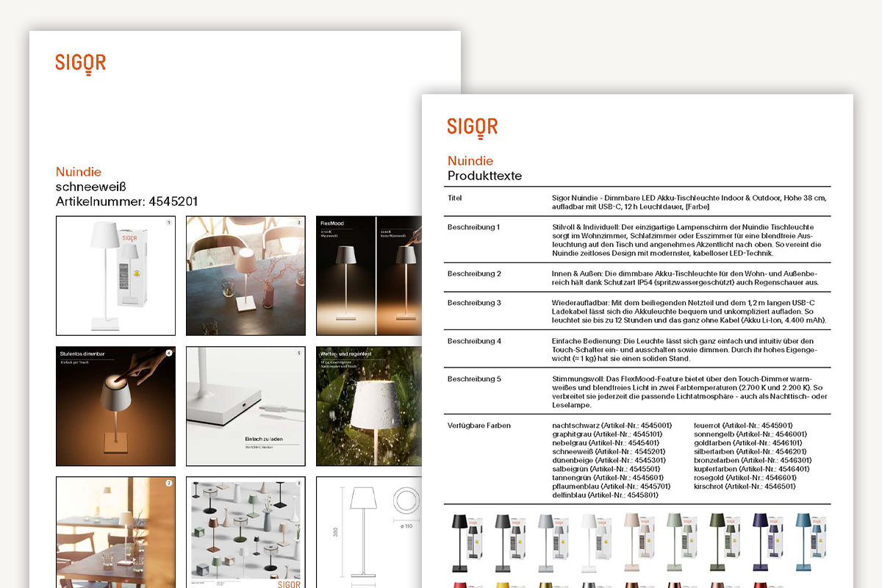Screen dimensions: 882x588
Task: Open the technical dimension drawing image
Action: (369, 532)
